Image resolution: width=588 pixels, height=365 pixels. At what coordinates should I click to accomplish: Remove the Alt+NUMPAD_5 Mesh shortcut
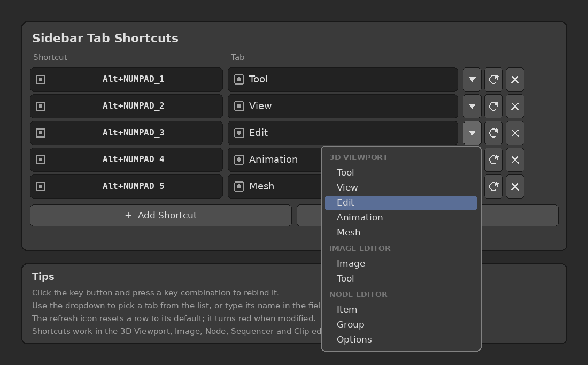[x=515, y=186]
